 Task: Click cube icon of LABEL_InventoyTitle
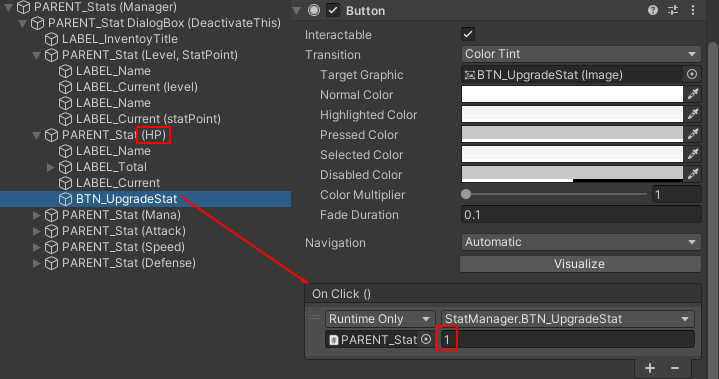click(51, 39)
